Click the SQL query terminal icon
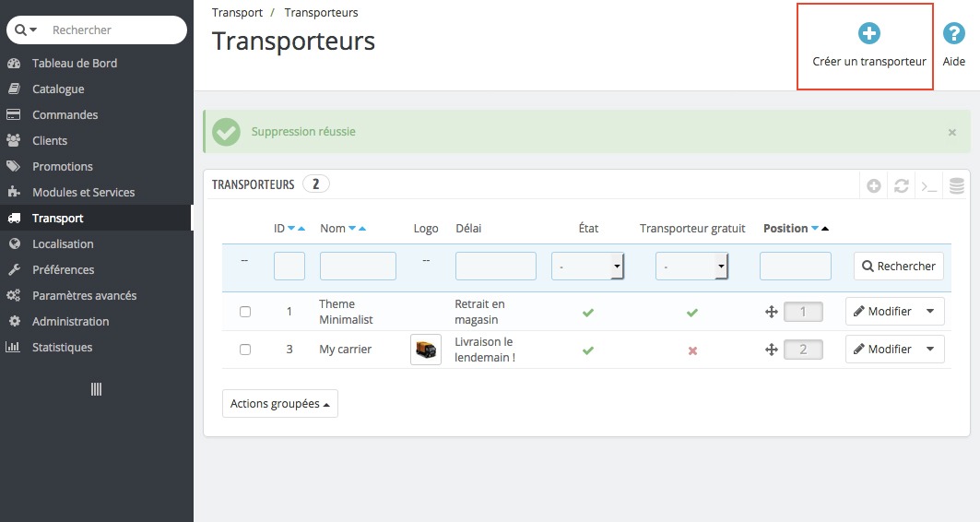The image size is (980, 522). 929,186
